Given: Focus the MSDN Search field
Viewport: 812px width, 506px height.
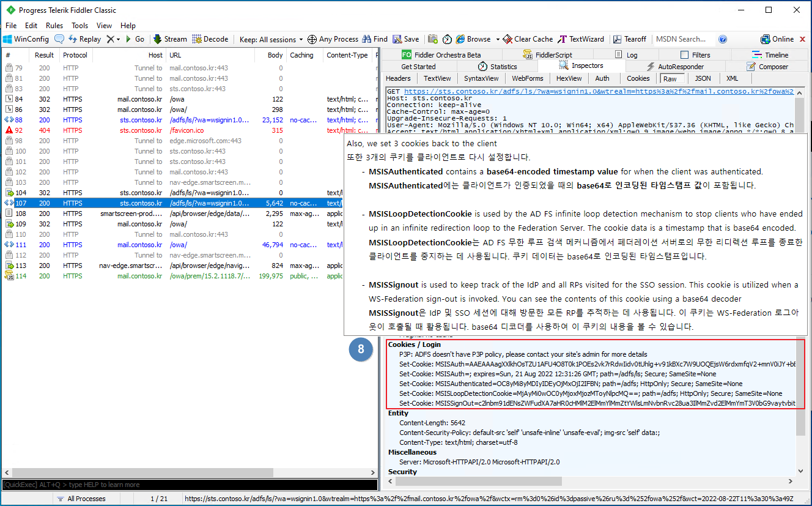Looking at the screenshot, I should pos(684,39).
